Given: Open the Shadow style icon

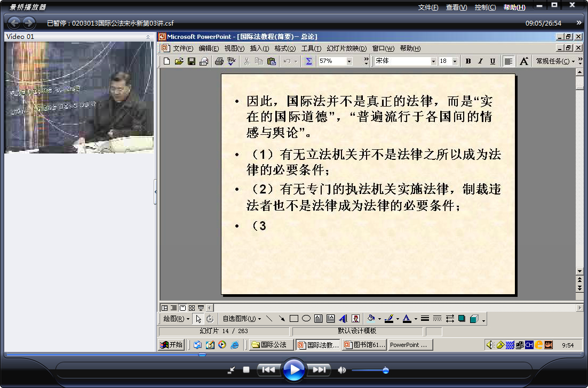Looking at the screenshot, I should (462, 319).
